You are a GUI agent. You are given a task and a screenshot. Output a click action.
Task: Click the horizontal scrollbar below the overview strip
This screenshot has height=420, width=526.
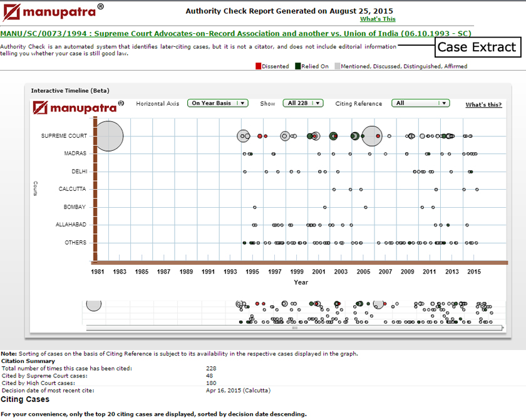[x=294, y=327]
